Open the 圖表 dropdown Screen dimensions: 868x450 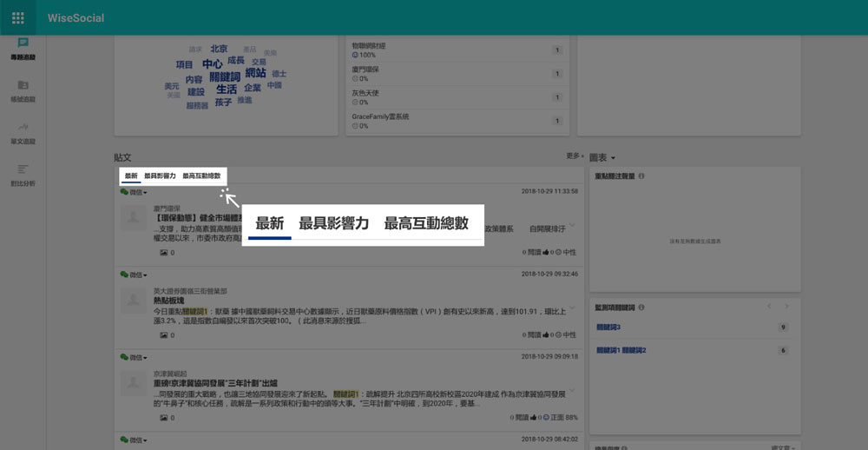(603, 158)
